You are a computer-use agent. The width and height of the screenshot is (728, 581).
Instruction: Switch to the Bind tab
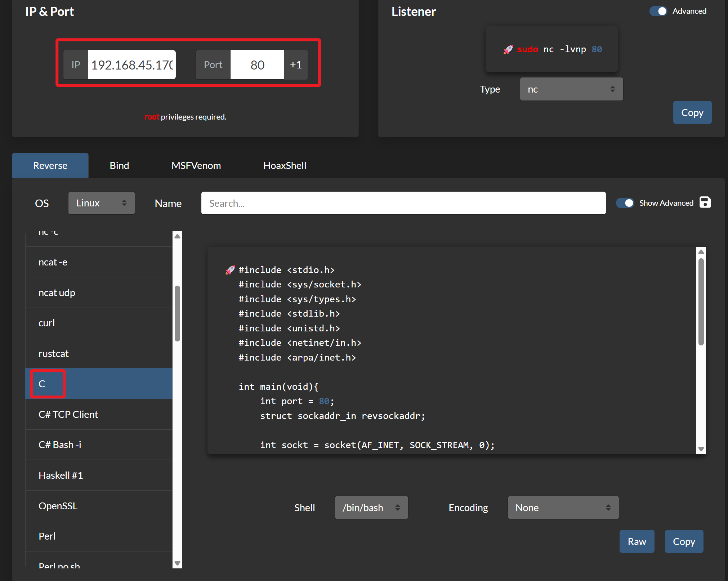119,166
